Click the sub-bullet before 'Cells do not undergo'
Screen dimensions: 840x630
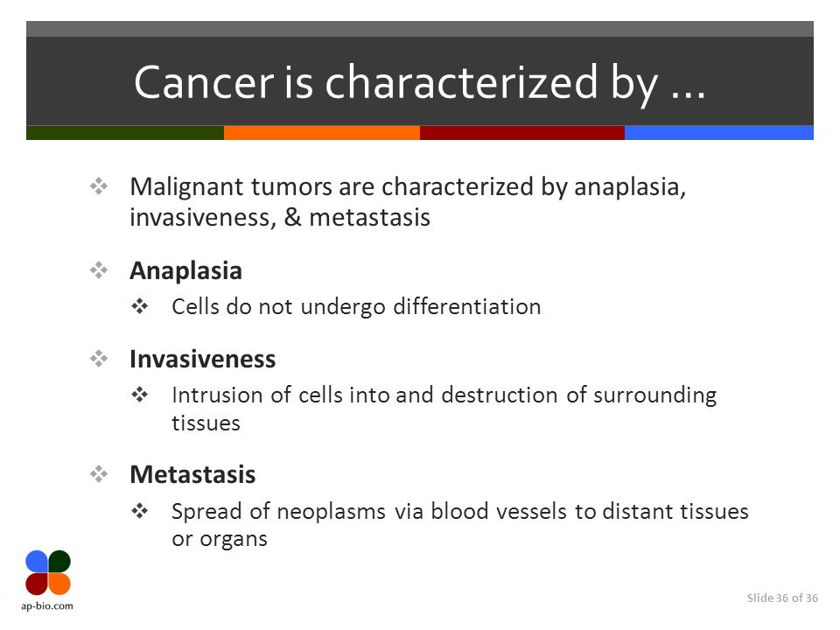140,306
